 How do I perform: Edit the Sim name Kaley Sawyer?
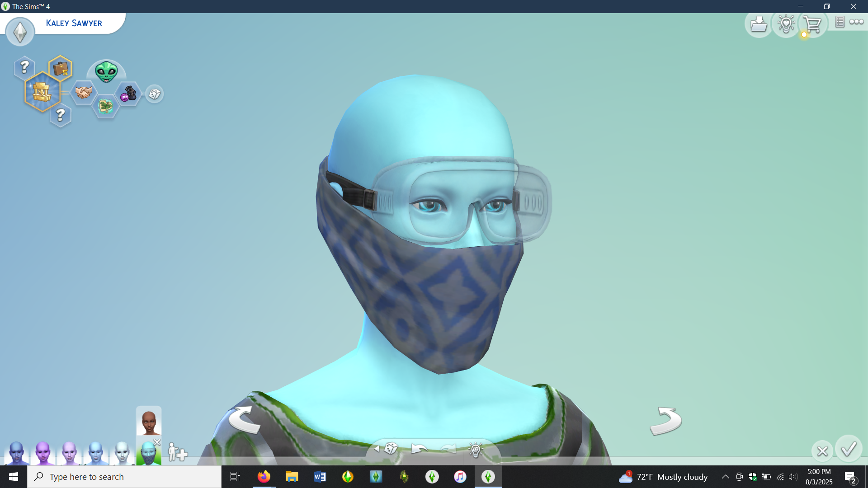(x=74, y=23)
